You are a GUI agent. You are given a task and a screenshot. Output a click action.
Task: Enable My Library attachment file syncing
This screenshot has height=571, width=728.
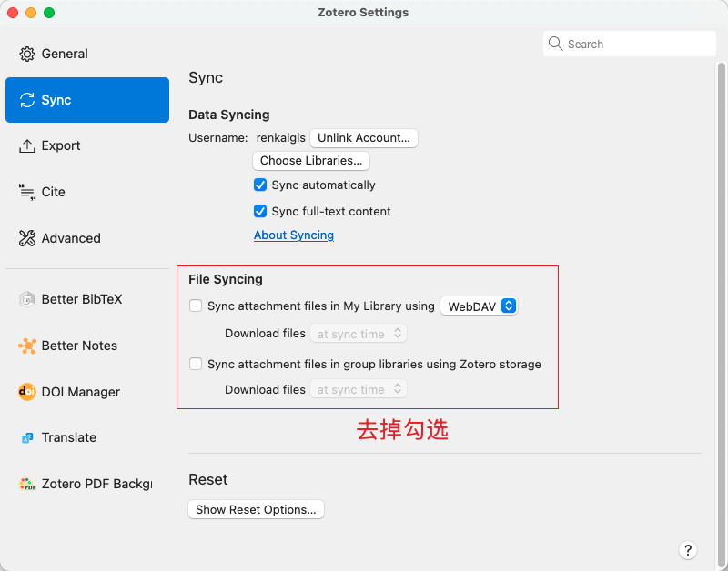pyautogui.click(x=196, y=306)
